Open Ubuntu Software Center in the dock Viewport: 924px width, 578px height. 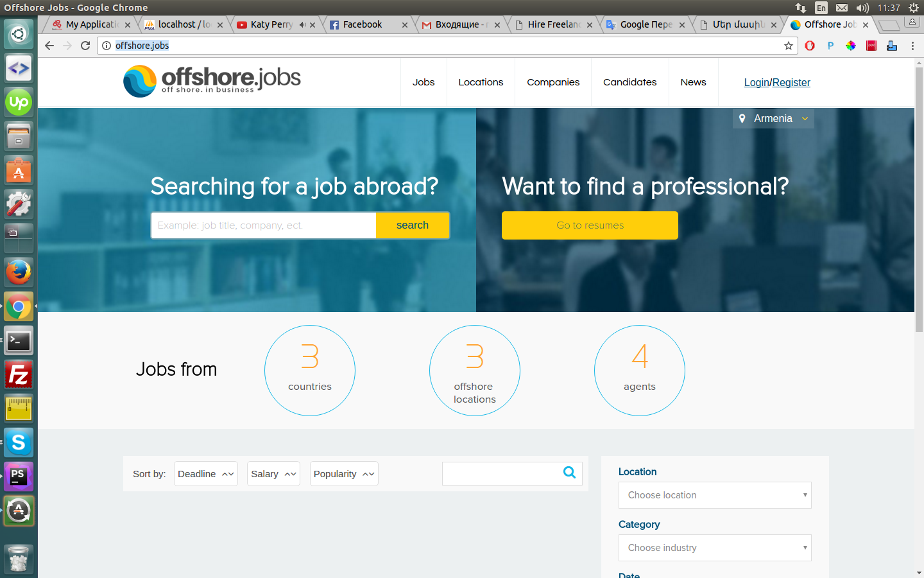19,170
